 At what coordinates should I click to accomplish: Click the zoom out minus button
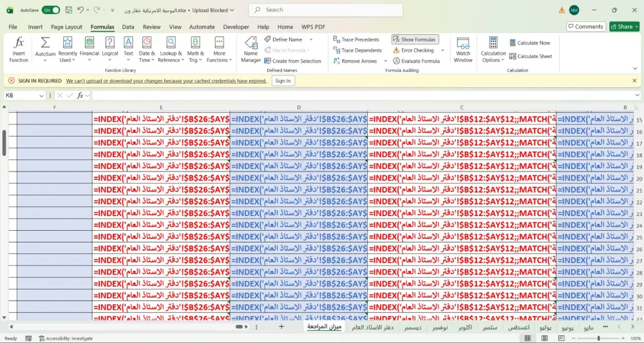[x=574, y=338]
